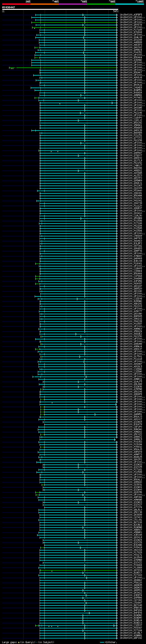Select the UniRef100_P41041 label
Viewport: 146px width, 644px height.
coord(131,201)
